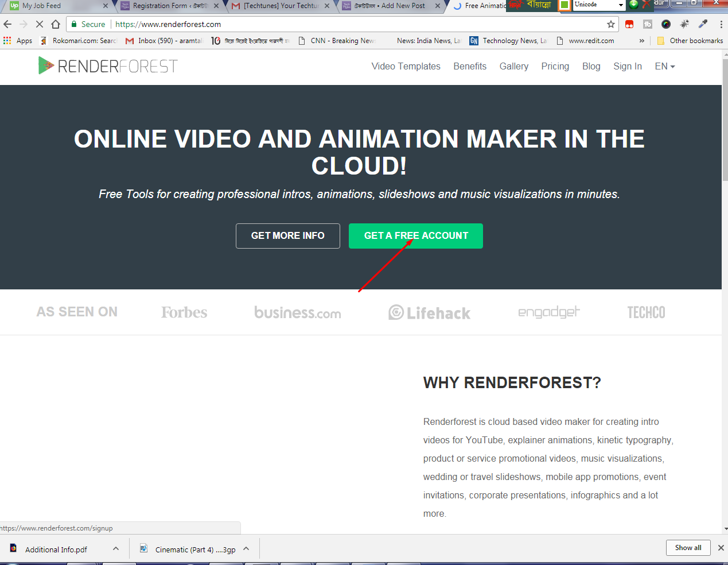
Task: Expand the EN language dropdown
Action: click(x=664, y=67)
